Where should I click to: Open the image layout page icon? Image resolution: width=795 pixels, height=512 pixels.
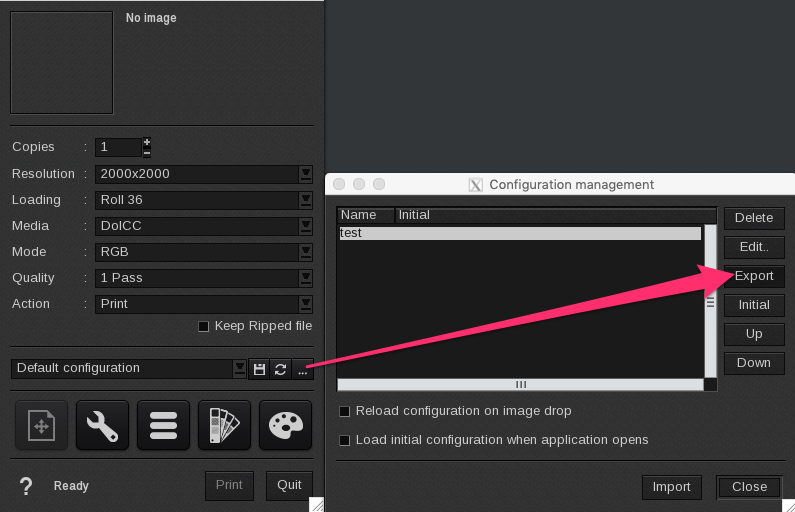coord(41,426)
